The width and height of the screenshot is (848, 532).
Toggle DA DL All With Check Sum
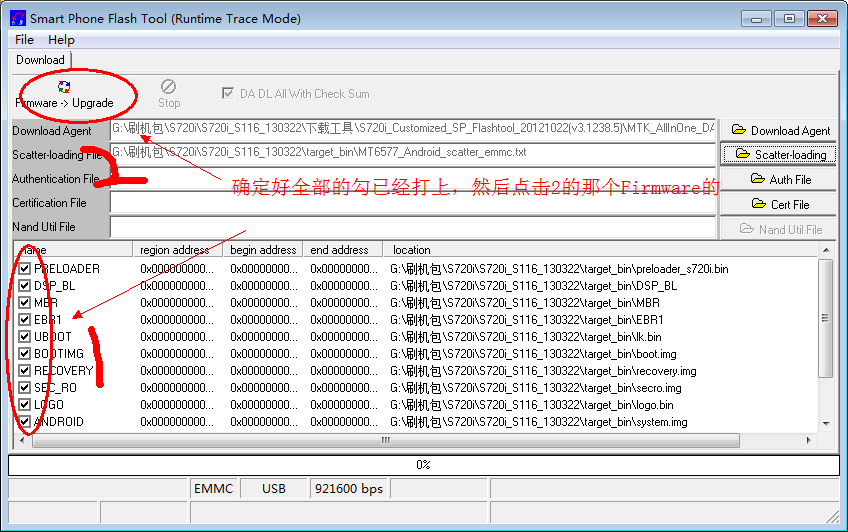228,94
